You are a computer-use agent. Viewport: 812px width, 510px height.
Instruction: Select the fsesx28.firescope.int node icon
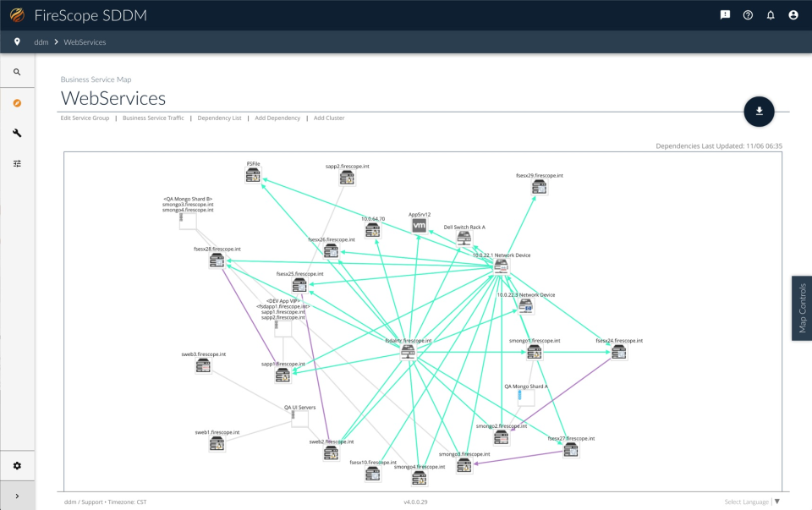click(217, 261)
